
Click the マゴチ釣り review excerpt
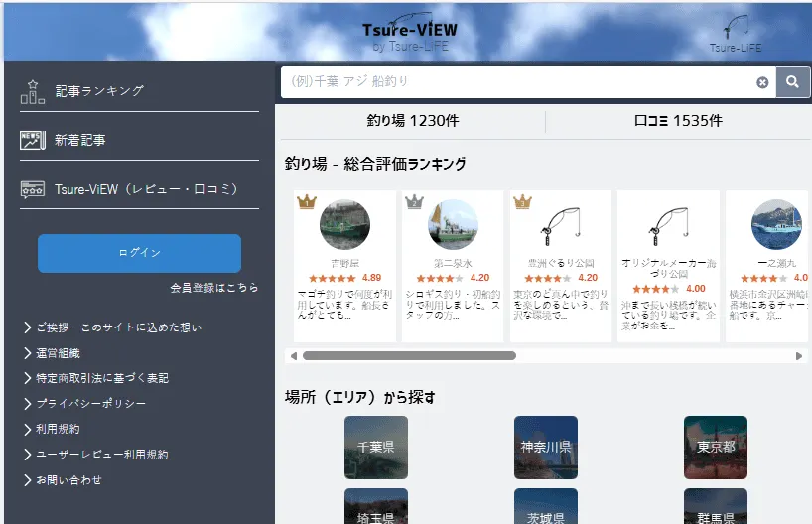pyautogui.click(x=344, y=304)
